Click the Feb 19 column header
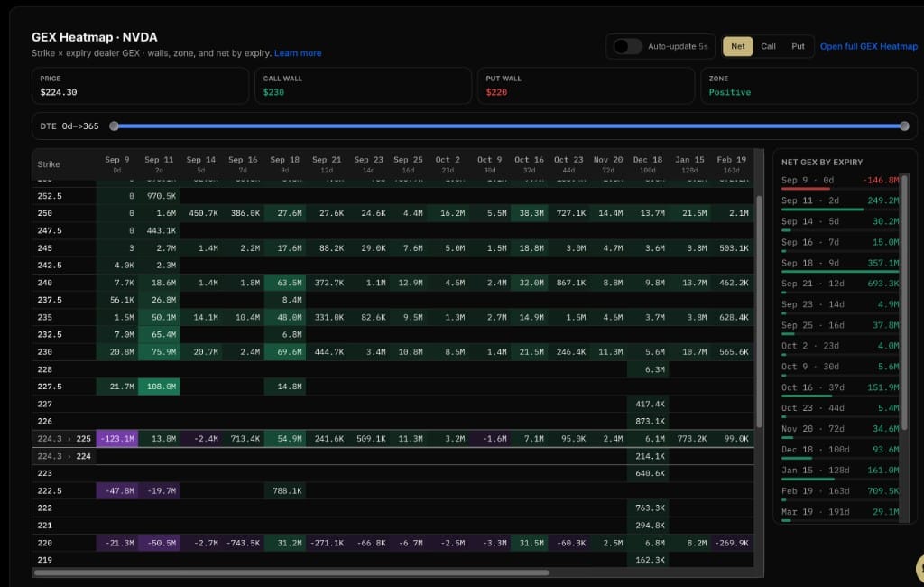 click(x=731, y=164)
